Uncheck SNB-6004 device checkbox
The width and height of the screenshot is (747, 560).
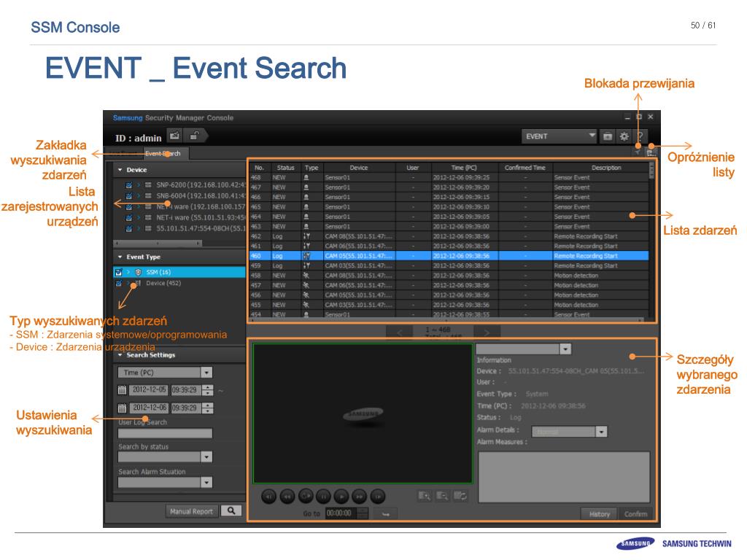point(128,195)
